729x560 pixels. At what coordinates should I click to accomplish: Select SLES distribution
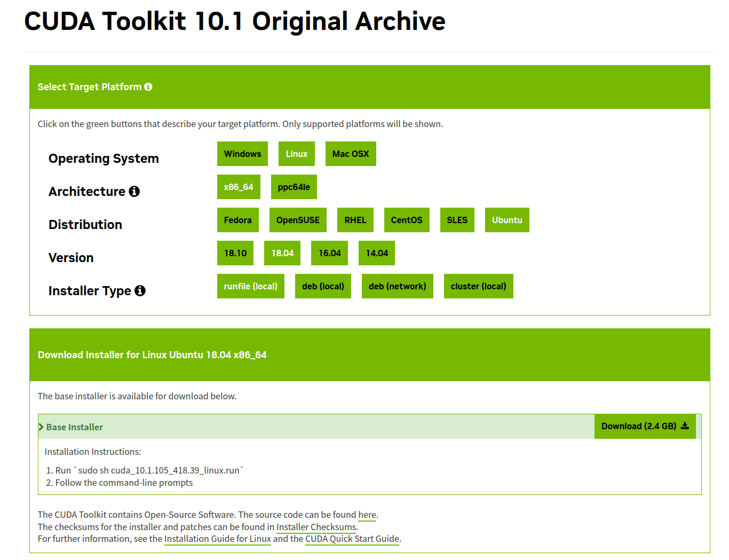pos(457,220)
